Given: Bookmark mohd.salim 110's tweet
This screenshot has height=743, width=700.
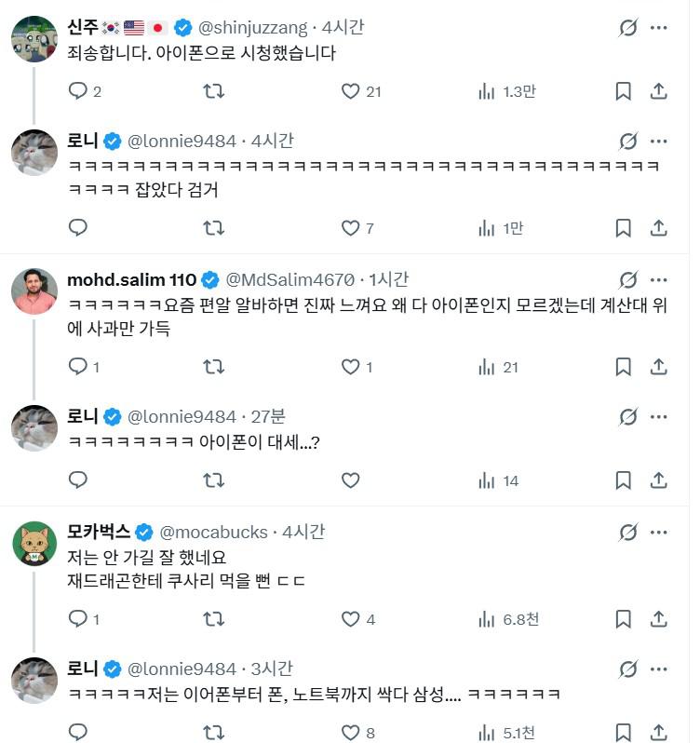Looking at the screenshot, I should tap(624, 367).
